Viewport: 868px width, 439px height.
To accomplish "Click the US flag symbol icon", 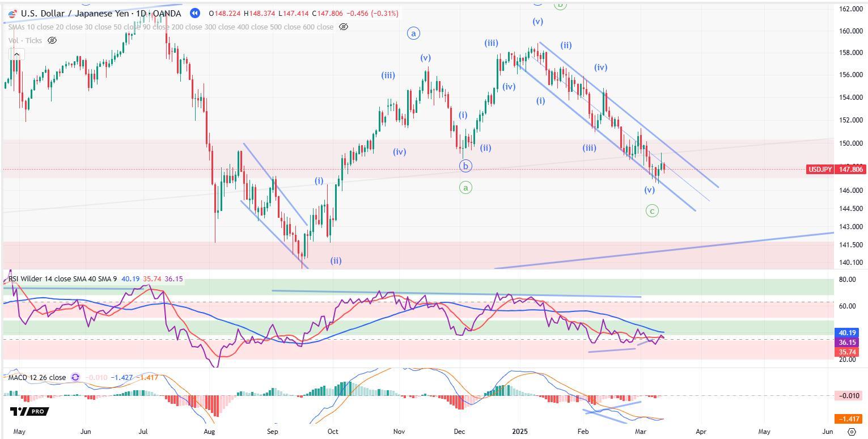I will coord(12,14).
